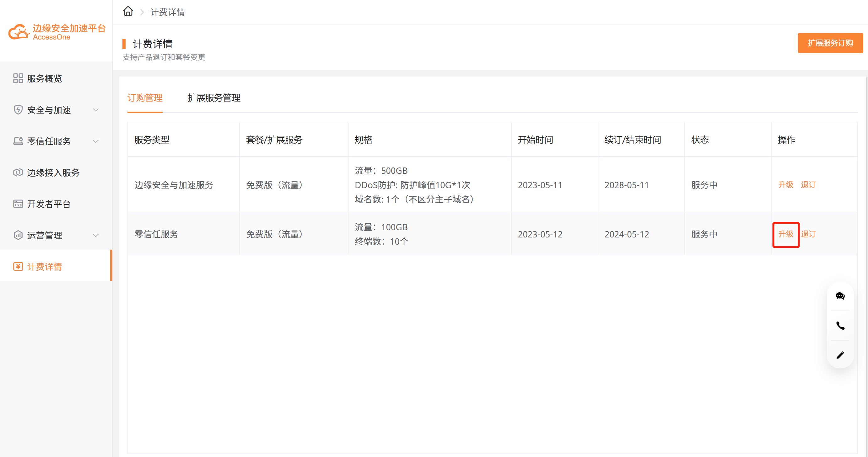Image resolution: width=868 pixels, height=457 pixels.
Task: Open 开发者平台 in the sidebar
Action: (x=56, y=204)
